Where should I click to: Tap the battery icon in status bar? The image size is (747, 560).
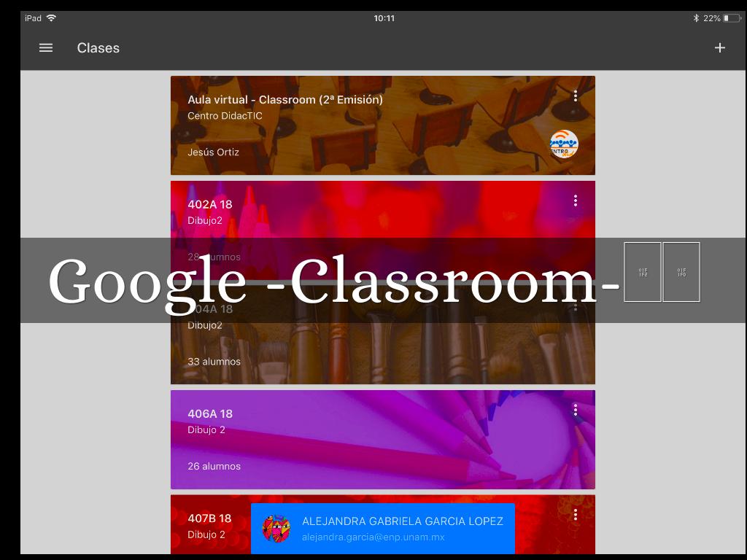732,18
